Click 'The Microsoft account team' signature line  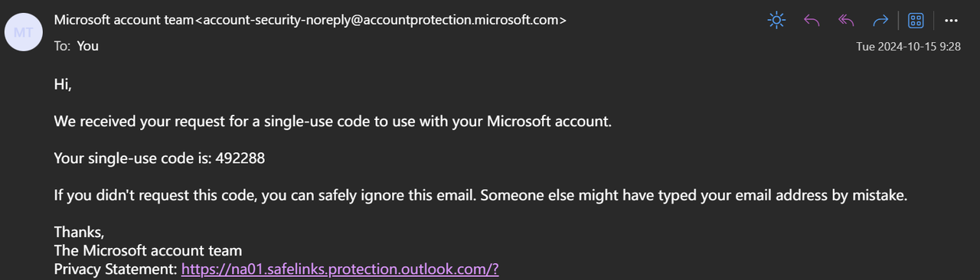click(x=148, y=250)
